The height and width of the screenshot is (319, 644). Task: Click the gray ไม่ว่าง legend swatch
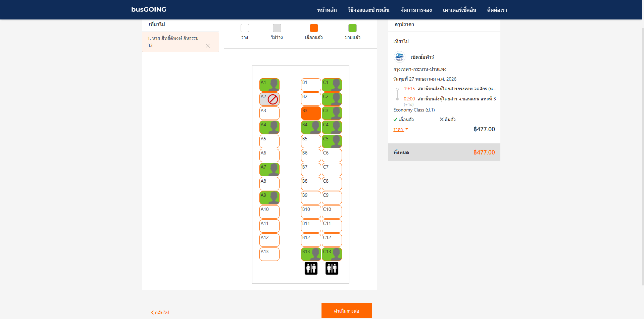(x=277, y=28)
